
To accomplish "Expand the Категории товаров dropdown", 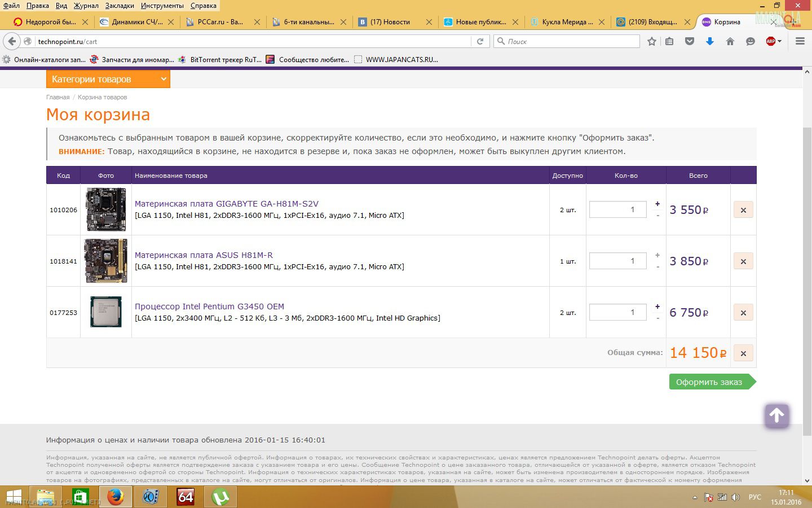I will click(108, 79).
